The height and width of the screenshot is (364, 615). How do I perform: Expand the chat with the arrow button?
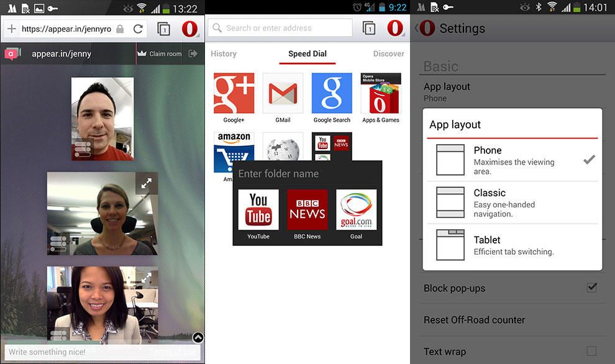click(x=198, y=338)
